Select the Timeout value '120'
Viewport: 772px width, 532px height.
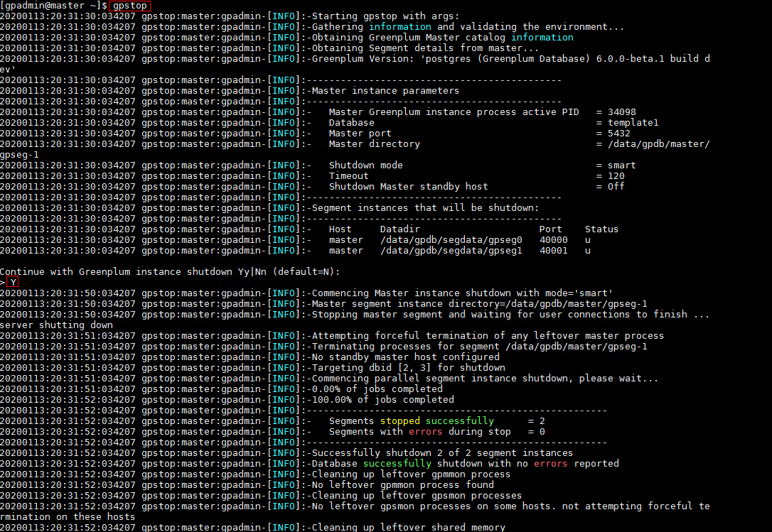coord(616,176)
